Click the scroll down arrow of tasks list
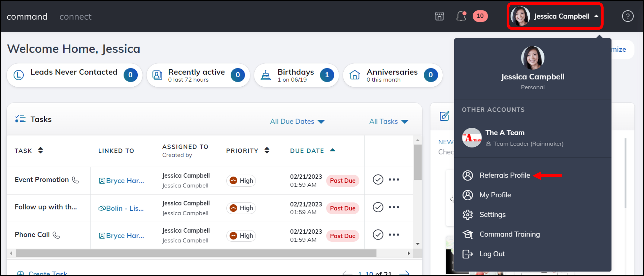The image size is (644, 276). tap(417, 244)
